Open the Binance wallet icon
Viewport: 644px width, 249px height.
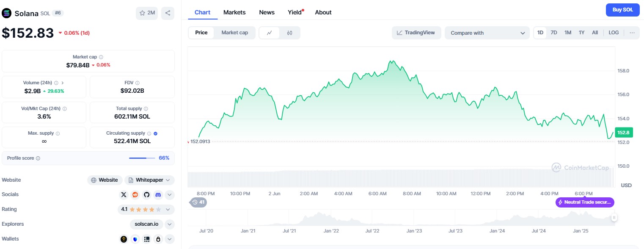click(124, 239)
